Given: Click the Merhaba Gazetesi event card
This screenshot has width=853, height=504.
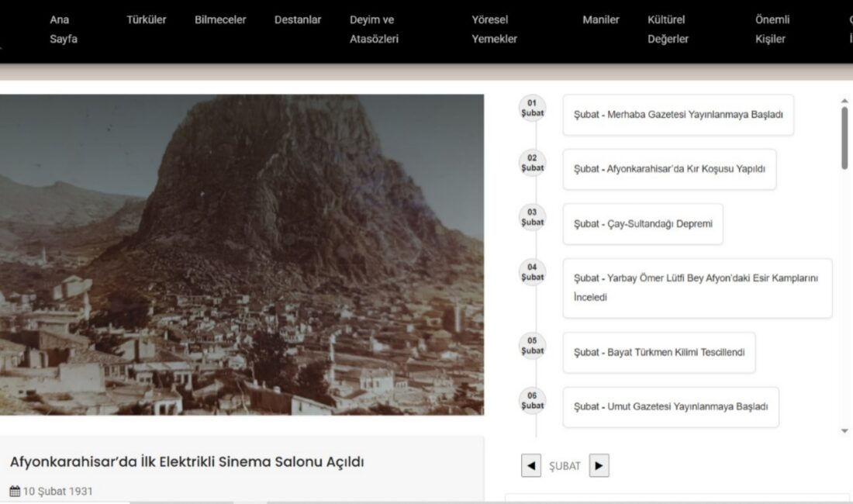Looking at the screenshot, I should [679, 114].
